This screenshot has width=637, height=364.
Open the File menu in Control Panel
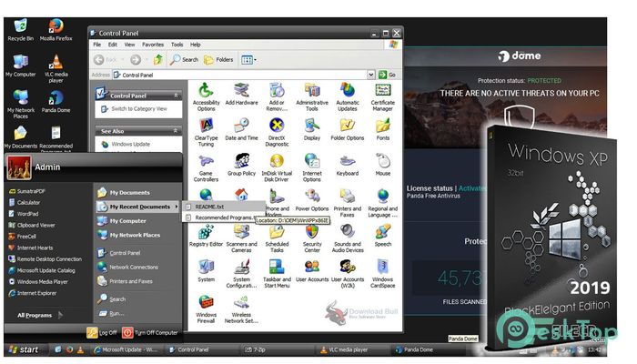pyautogui.click(x=97, y=45)
